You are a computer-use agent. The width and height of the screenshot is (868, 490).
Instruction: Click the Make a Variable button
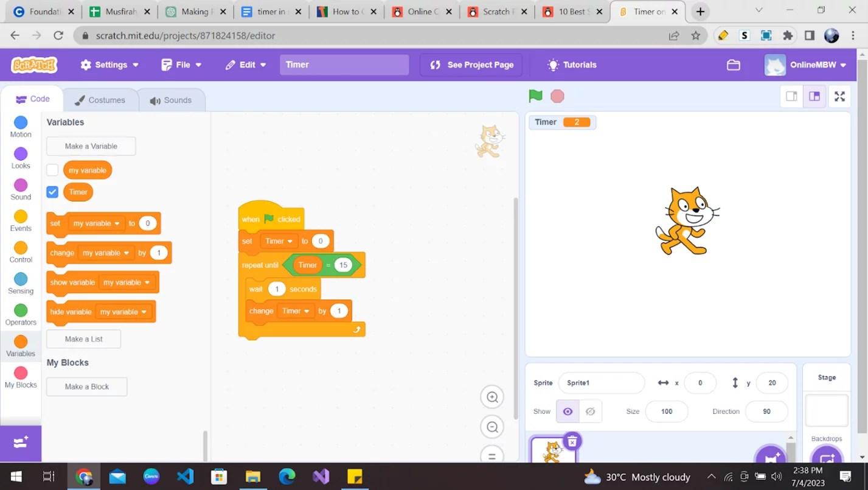pos(90,145)
